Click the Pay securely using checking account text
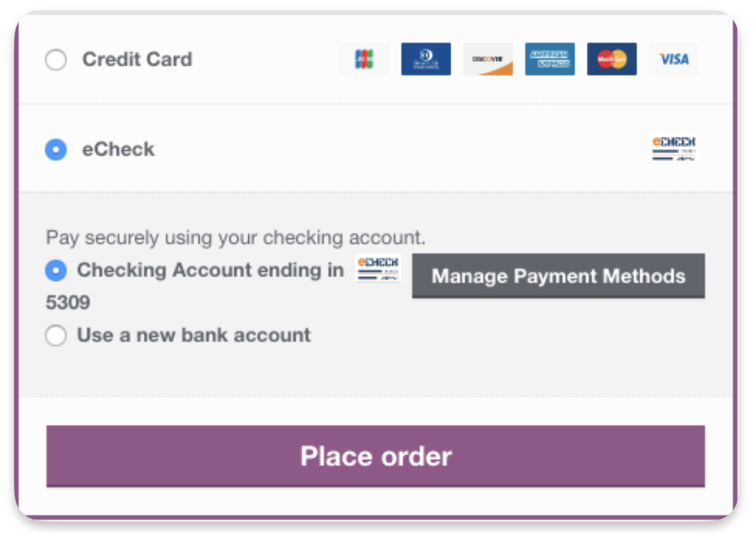Screen dimensions: 756x533 235,237
